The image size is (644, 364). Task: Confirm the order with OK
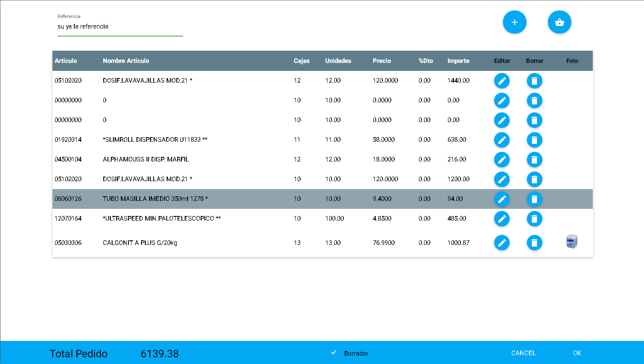click(577, 353)
